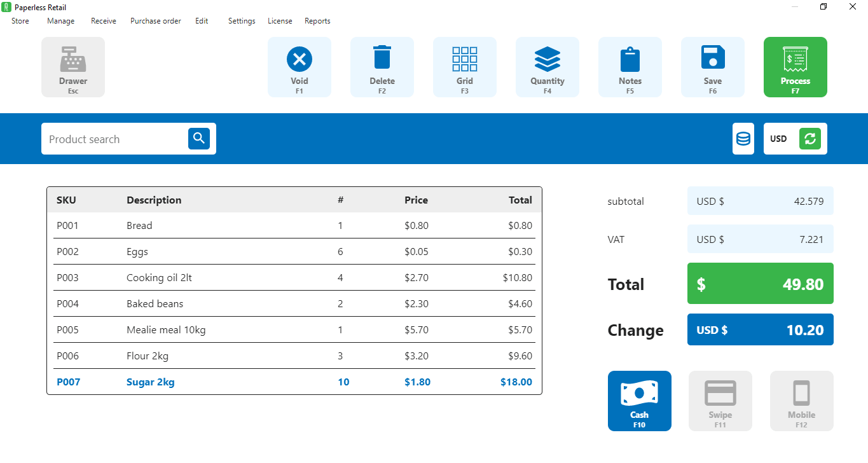Screen dimensions: 868x463
Task: Click the SKU column header
Action: 66,200
